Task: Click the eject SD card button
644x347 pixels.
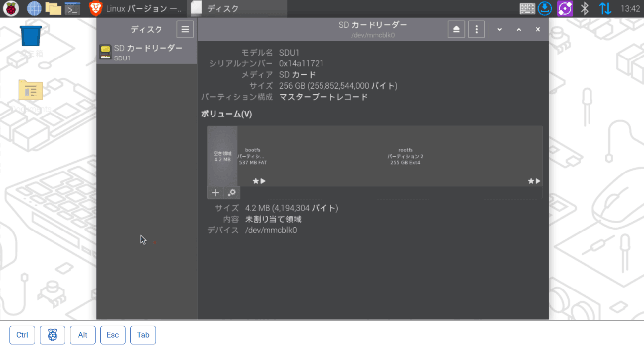Action: (x=456, y=29)
